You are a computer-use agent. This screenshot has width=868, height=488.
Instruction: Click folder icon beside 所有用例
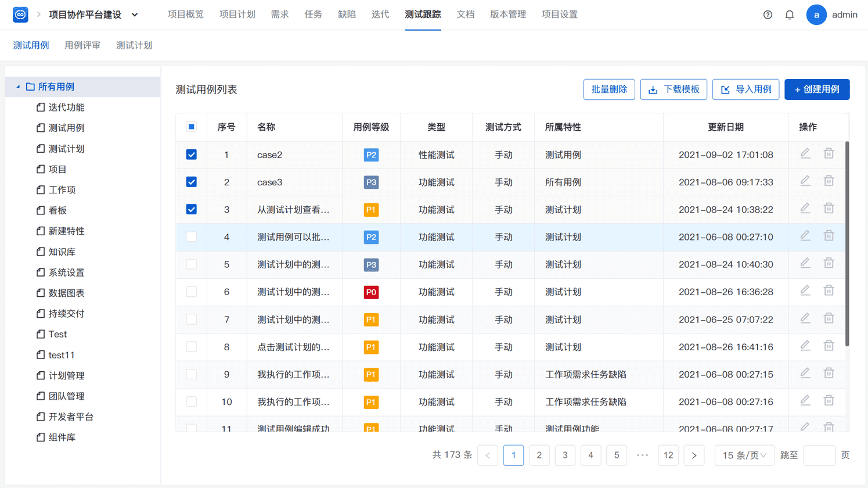pos(30,87)
